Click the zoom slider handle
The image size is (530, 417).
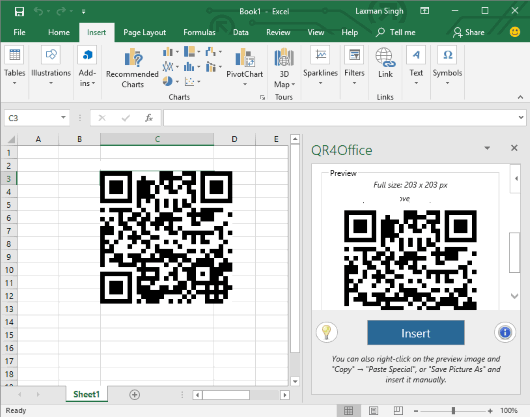click(x=453, y=411)
